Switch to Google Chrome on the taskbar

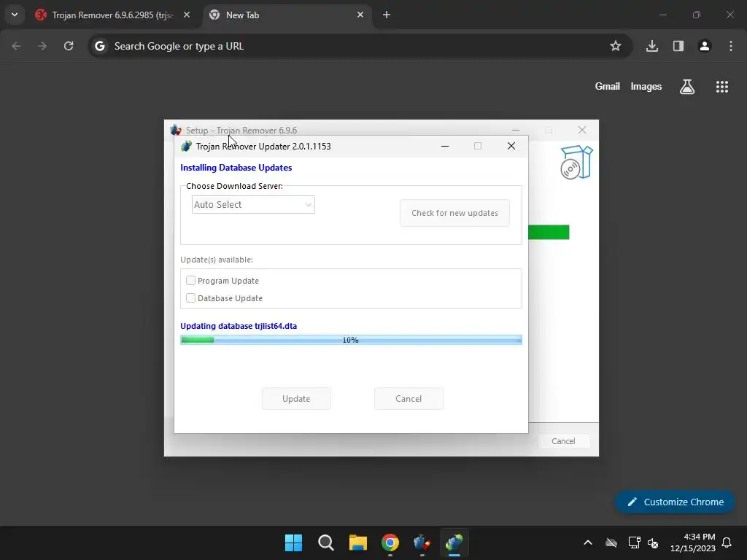click(x=390, y=542)
